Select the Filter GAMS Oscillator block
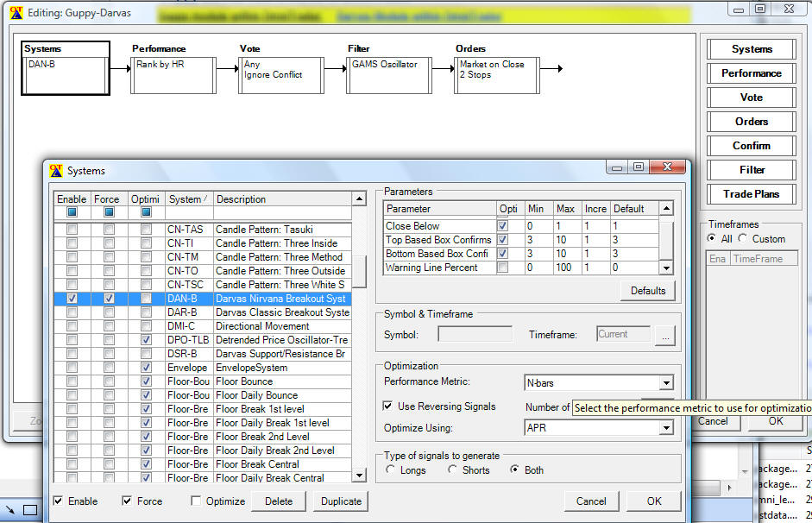 point(389,75)
